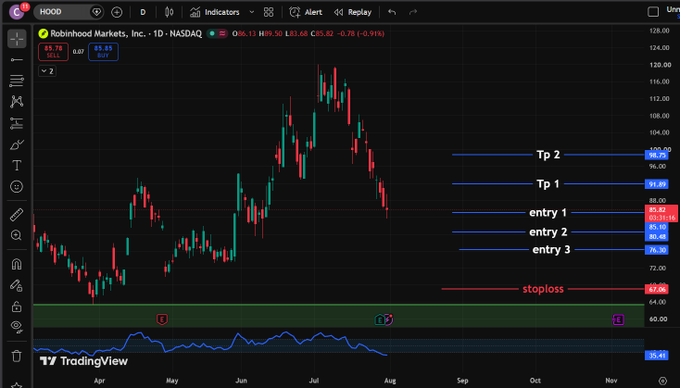
Task: Click the purple lightning event marker
Action: [x=389, y=320]
